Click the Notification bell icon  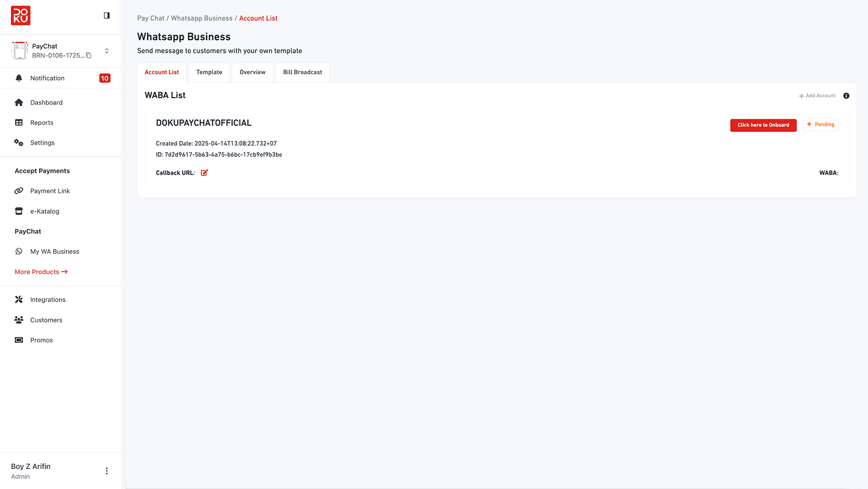19,78
